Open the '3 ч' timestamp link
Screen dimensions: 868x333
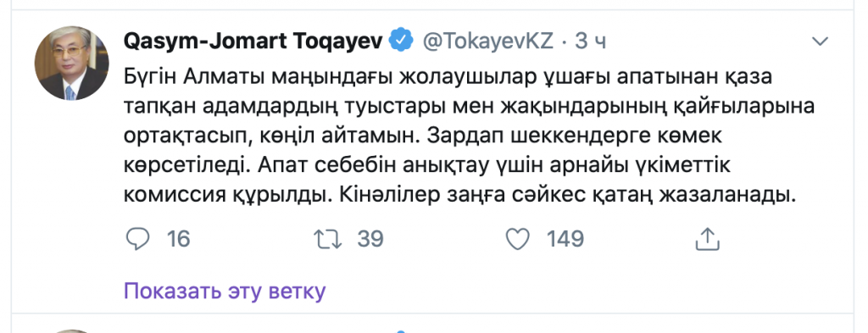point(590,42)
